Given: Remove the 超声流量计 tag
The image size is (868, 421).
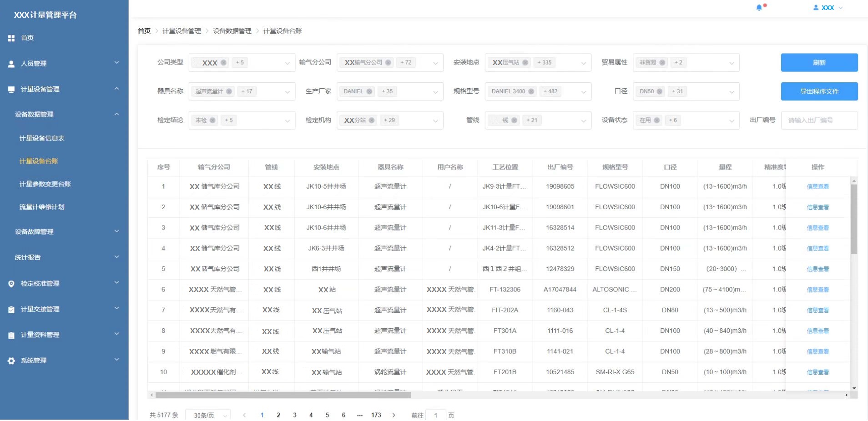Looking at the screenshot, I should click(229, 91).
